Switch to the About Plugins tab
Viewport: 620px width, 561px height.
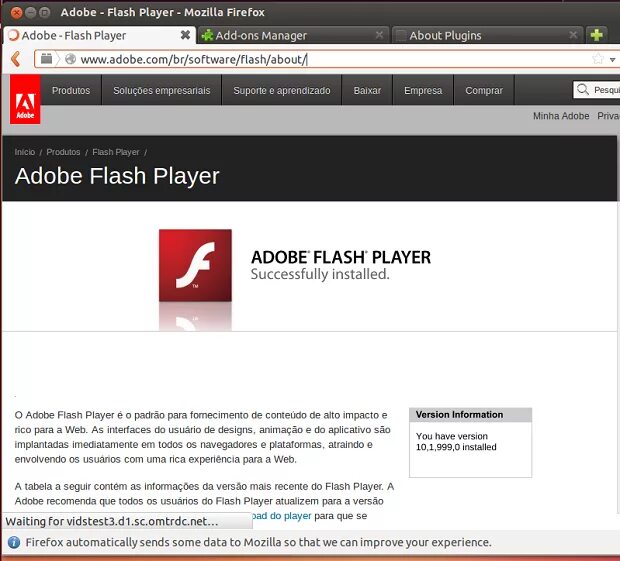[x=488, y=35]
